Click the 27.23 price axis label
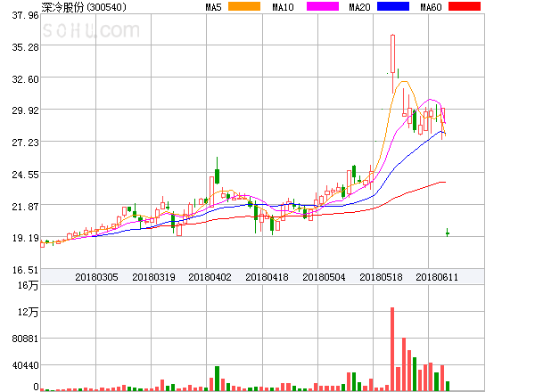The width and height of the screenshot is (535, 392). click(x=25, y=143)
